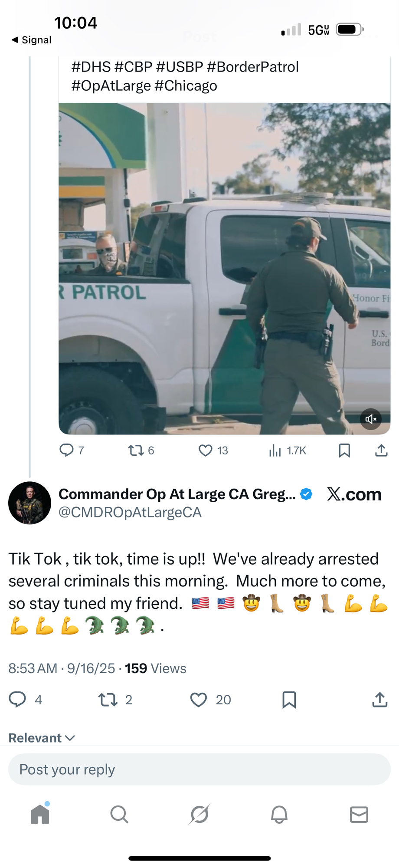Reply to the main post with 4 replies
The height and width of the screenshot is (868, 399).
tap(18, 700)
